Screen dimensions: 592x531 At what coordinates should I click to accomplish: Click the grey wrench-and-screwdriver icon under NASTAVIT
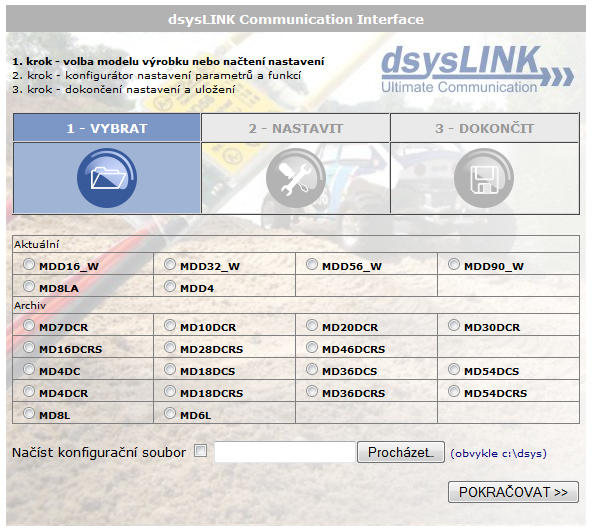pos(295,178)
